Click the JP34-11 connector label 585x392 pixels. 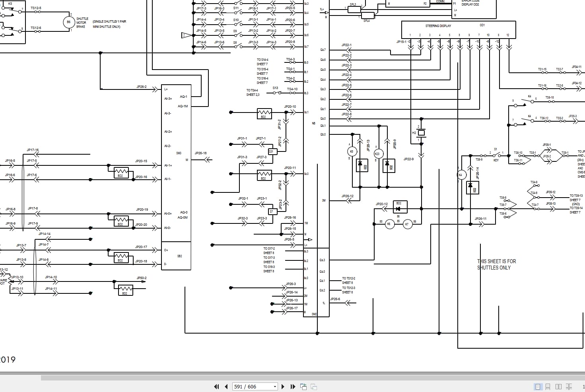(x=577, y=67)
